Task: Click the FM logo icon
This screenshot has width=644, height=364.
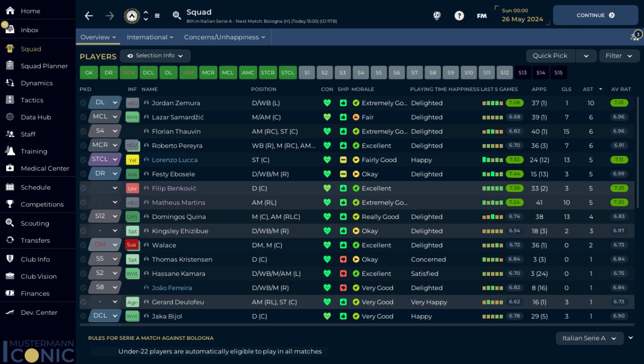Action: (481, 16)
